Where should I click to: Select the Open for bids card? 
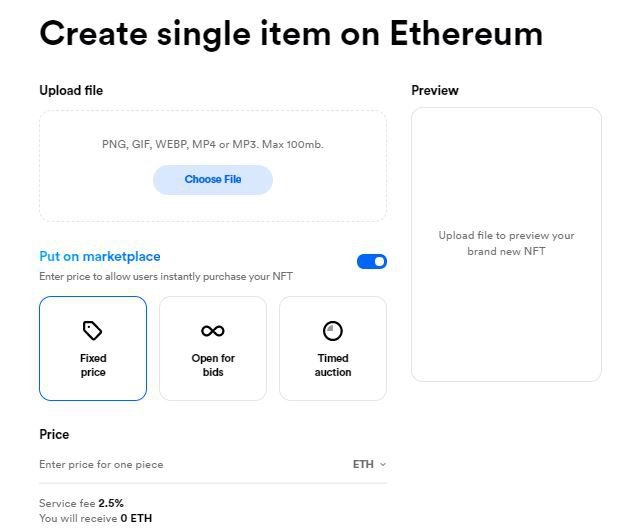pyautogui.click(x=213, y=348)
